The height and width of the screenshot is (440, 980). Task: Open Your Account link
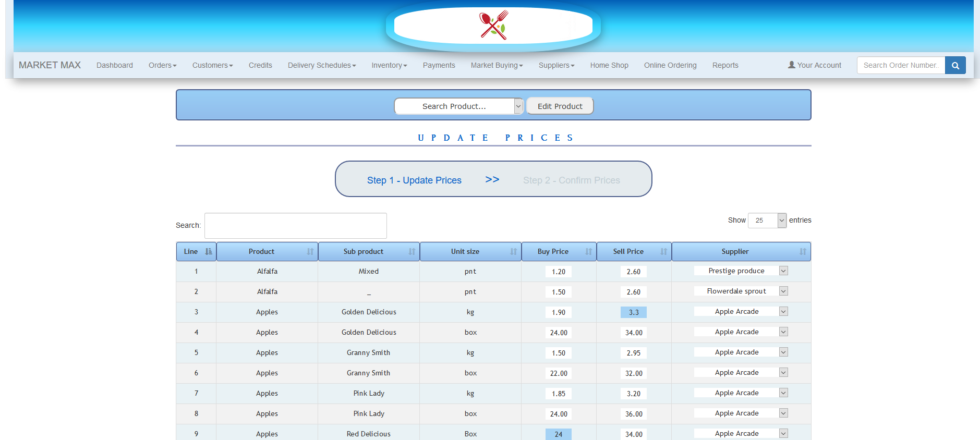[x=814, y=65]
